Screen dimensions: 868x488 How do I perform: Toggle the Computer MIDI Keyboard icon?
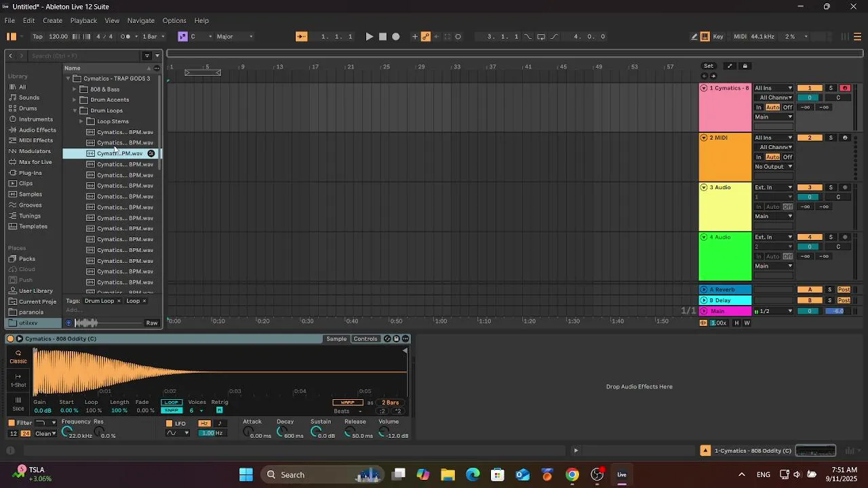click(x=705, y=37)
